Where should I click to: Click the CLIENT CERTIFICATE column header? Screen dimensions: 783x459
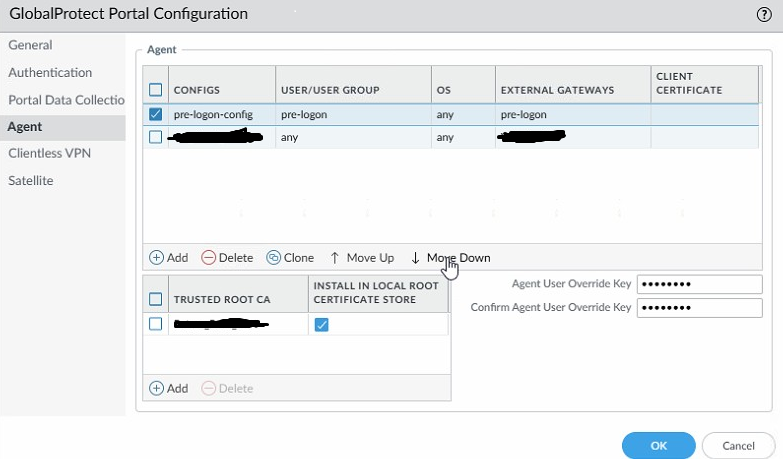click(x=689, y=83)
